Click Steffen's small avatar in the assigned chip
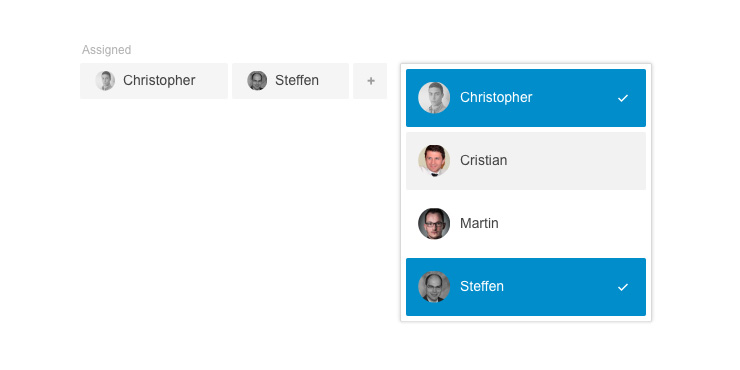Screen dimensions: 740x370 click(x=257, y=81)
